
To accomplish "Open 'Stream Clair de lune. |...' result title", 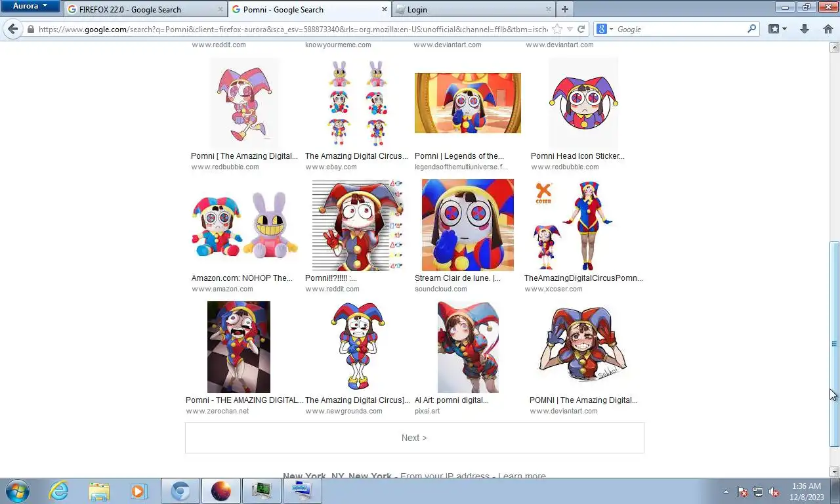I will point(457,278).
